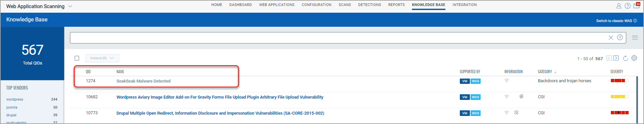The image size is (644, 124).
Task: Click severity bar for SoakSoak Malware row
Action: tap(620, 81)
